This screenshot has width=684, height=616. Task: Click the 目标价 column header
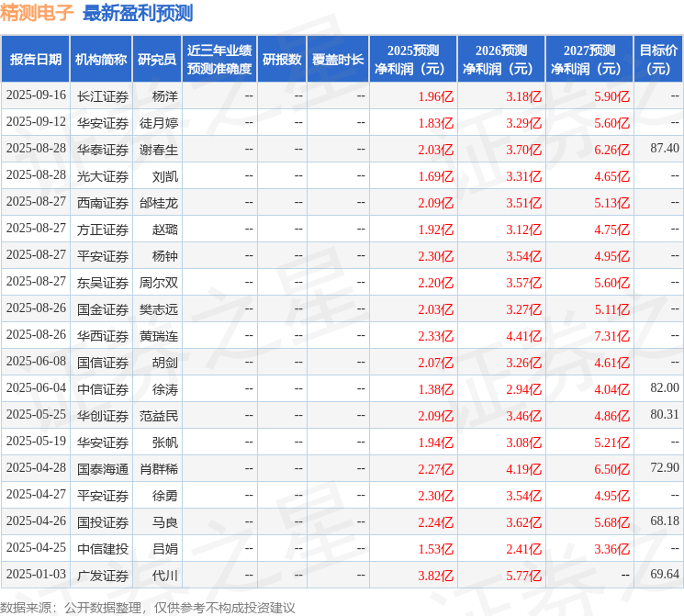pyautogui.click(x=657, y=60)
